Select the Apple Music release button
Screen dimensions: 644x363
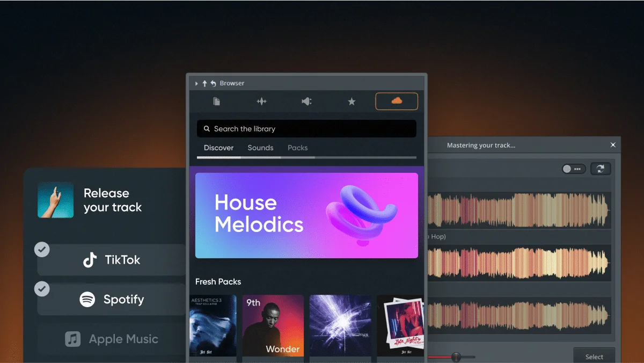click(112, 339)
